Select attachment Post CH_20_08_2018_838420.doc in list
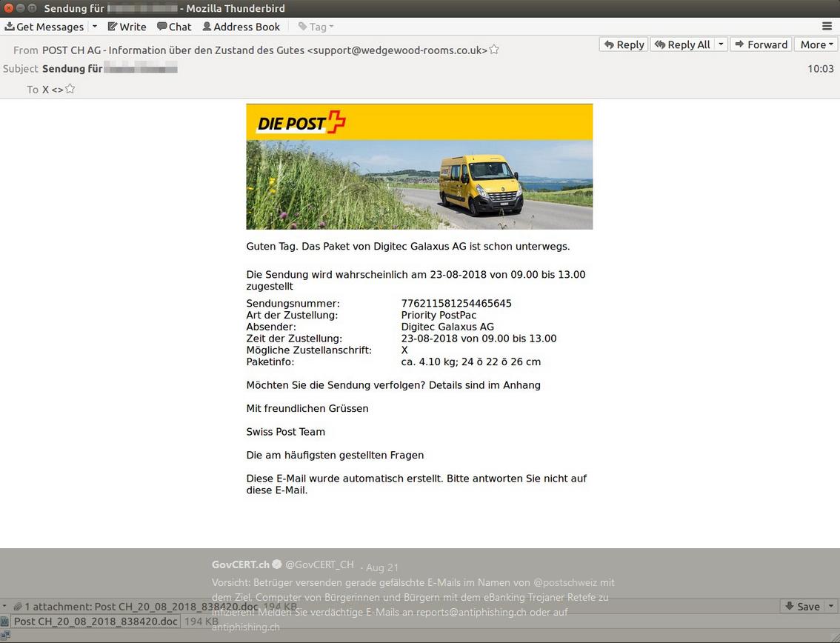 pos(96,622)
